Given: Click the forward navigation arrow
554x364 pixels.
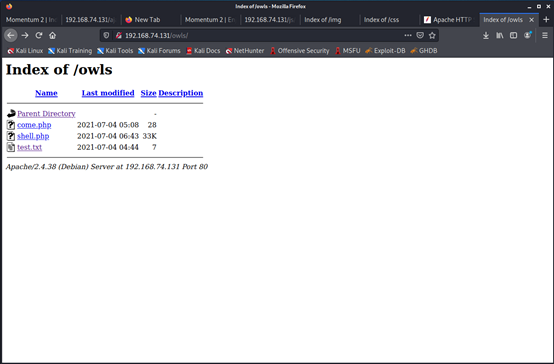Looking at the screenshot, I should click(25, 35).
